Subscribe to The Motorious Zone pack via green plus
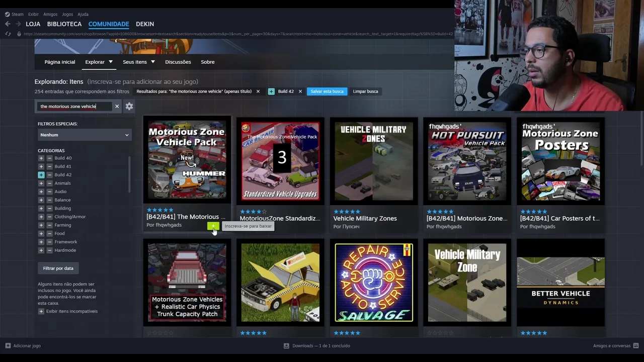 pyautogui.click(x=213, y=226)
